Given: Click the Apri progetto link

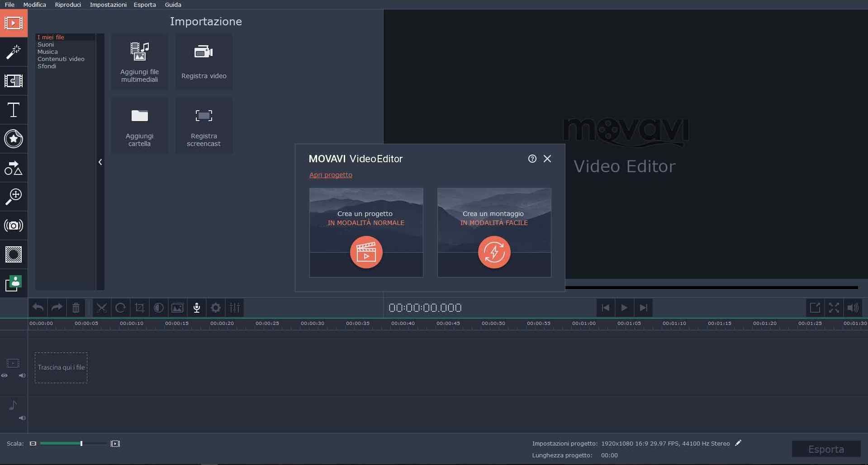Looking at the screenshot, I should click(x=331, y=175).
